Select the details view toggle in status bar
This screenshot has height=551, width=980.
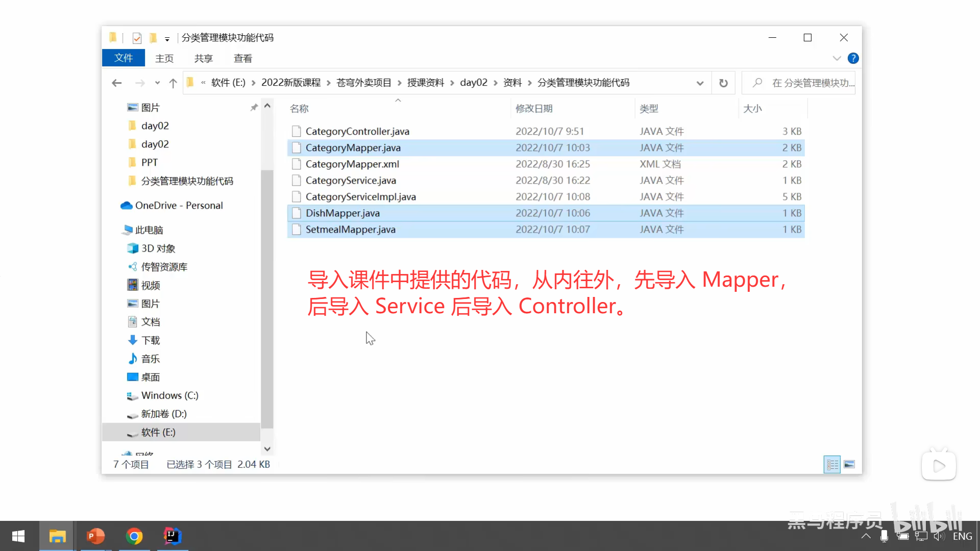pos(831,464)
